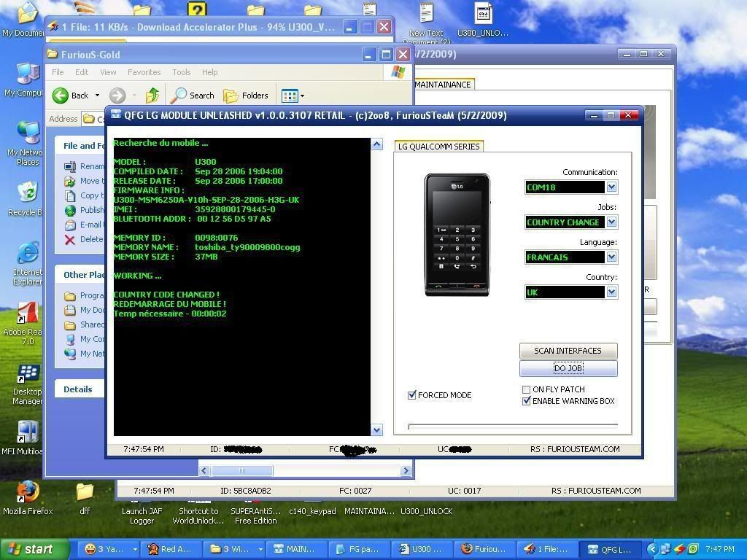
Task: Go up one folder level in Explorer
Action: 152,96
